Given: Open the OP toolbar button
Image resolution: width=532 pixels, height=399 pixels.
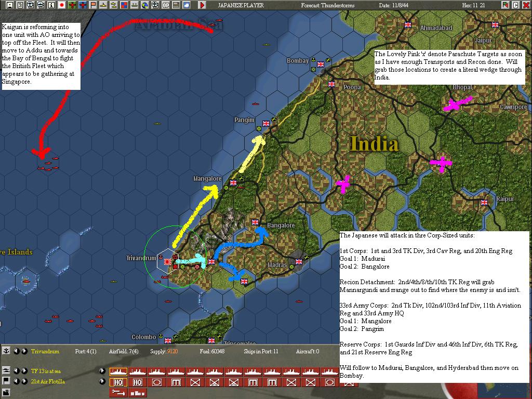Looking at the screenshot, I should (166, 5).
